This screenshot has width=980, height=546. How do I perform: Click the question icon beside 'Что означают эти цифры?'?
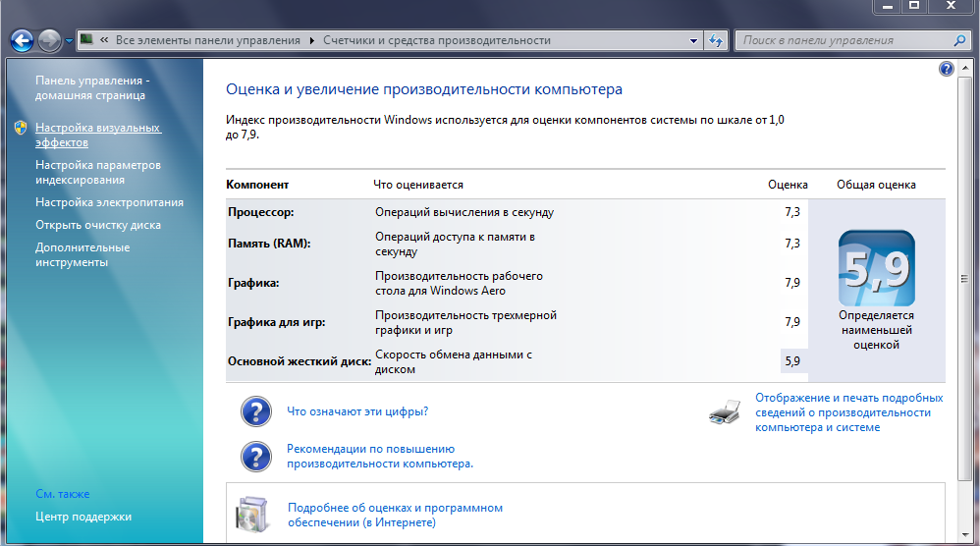256,411
